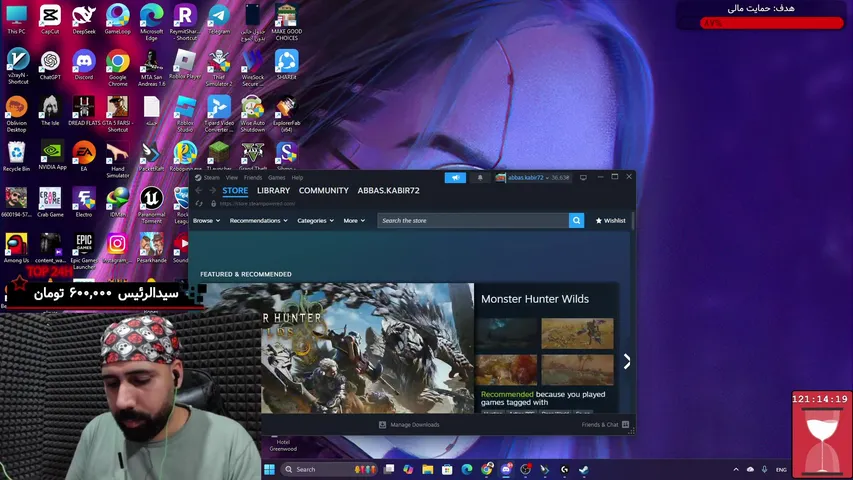Open the Oblivion Desktop shortcut

click(x=16, y=114)
